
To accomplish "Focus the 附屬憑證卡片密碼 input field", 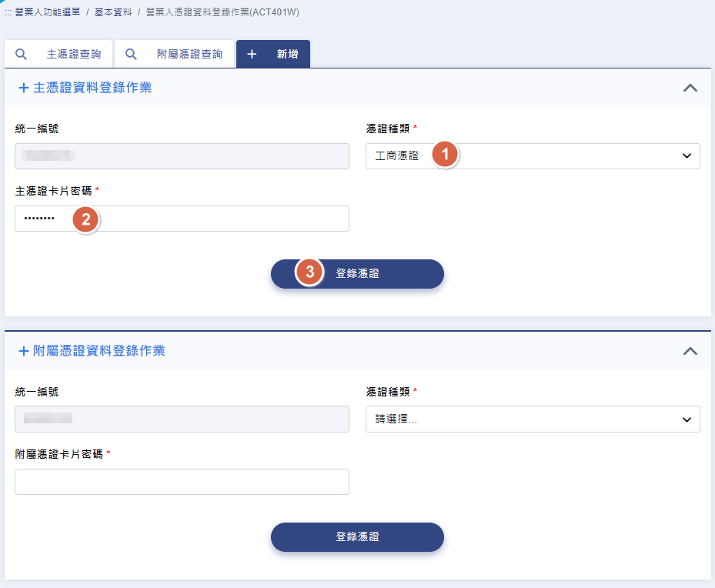I will [x=182, y=482].
